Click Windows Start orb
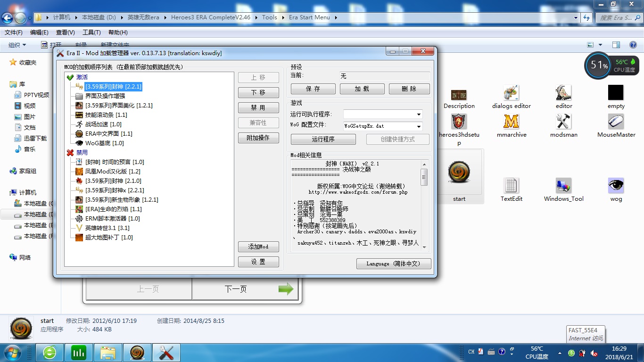644x362 pixels. click(12, 352)
